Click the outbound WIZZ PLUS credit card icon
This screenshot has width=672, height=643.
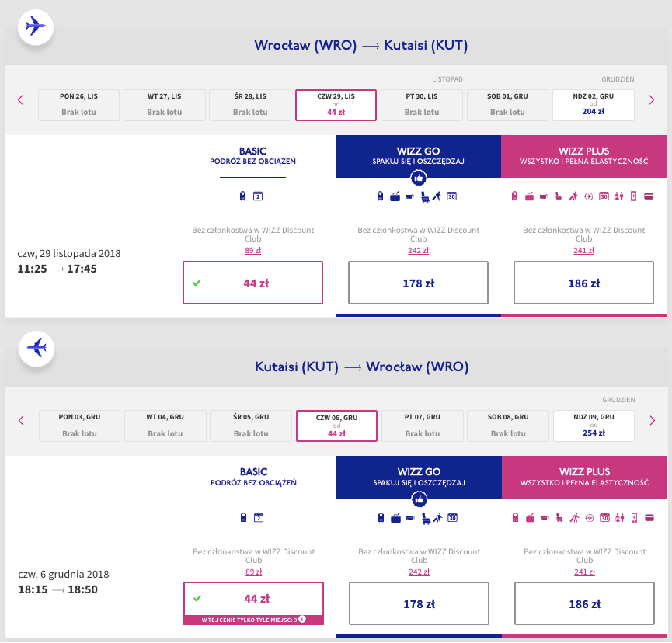[649, 196]
